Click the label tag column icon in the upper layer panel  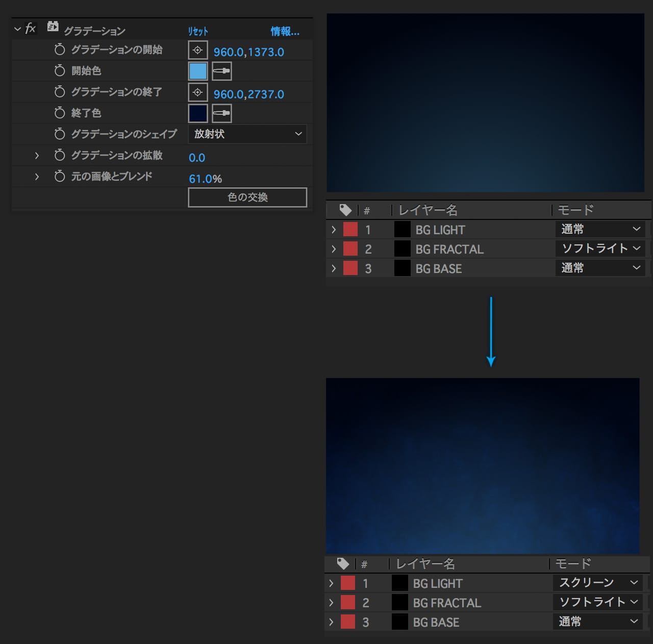pos(345,210)
